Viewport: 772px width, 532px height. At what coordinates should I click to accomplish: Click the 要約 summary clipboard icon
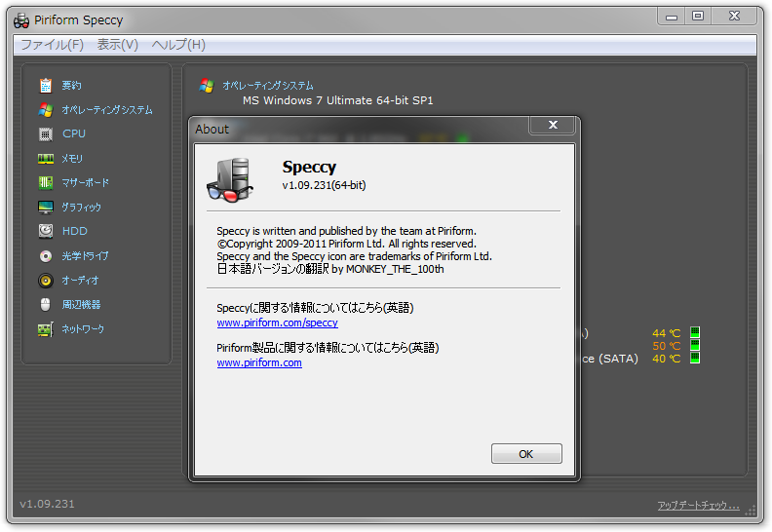[x=45, y=85]
